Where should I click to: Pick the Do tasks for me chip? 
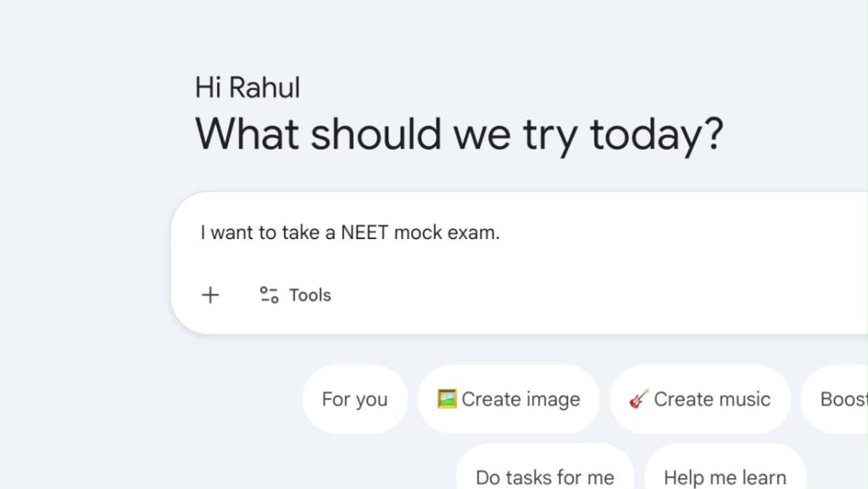coord(545,477)
